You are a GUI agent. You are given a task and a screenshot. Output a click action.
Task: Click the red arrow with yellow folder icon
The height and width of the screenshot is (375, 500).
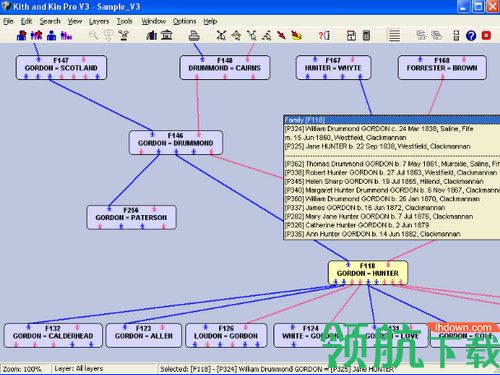click(x=296, y=35)
